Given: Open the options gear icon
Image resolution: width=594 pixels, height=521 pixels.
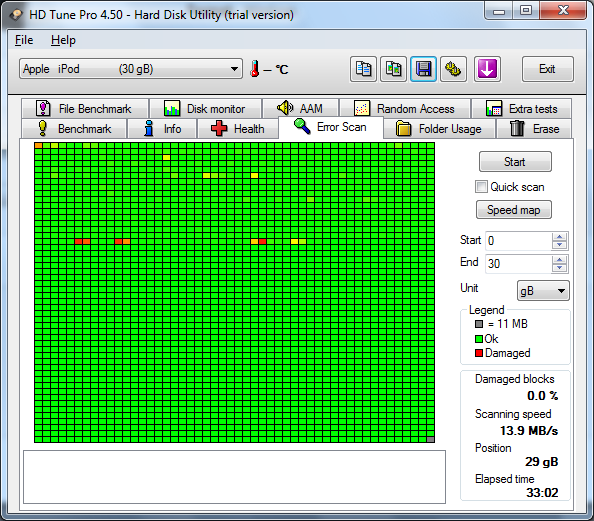Looking at the screenshot, I should [x=453, y=69].
